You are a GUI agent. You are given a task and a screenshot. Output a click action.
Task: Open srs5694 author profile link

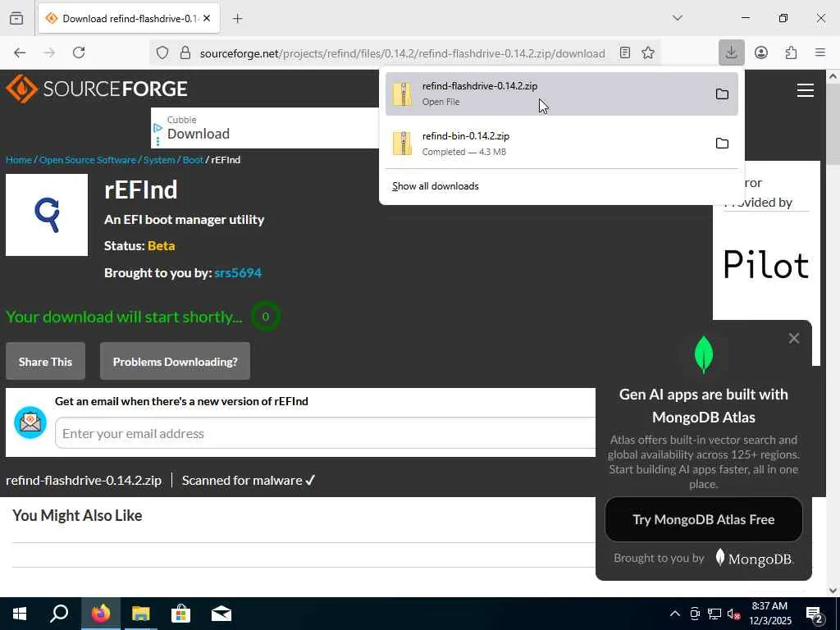point(238,272)
